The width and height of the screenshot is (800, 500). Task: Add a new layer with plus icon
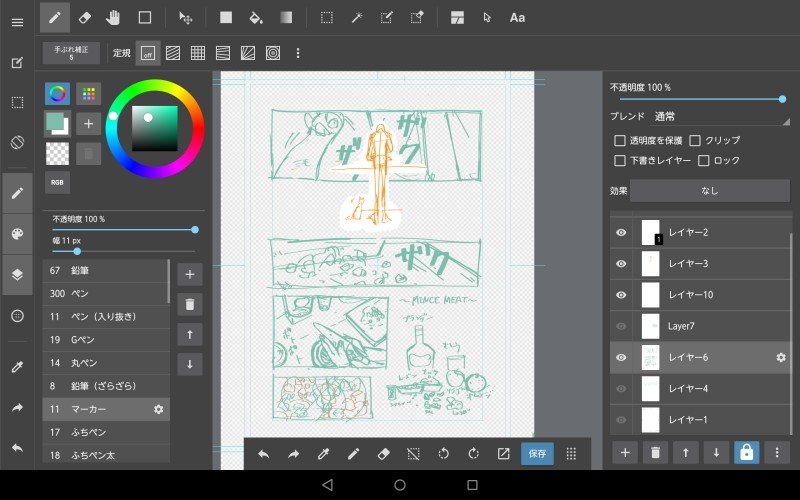pyautogui.click(x=626, y=452)
